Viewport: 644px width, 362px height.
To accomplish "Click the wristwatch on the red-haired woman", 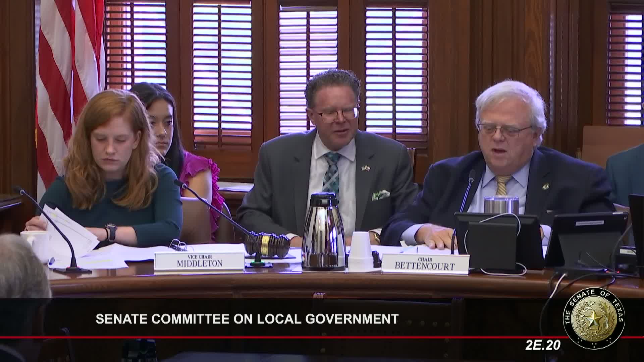I will point(111,233).
